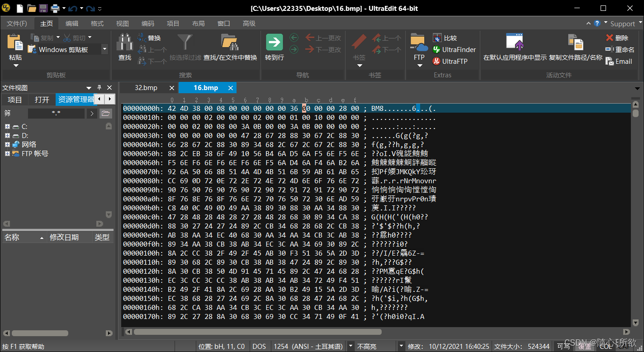Save the file with the floppy disk icon
The width and height of the screenshot is (644, 352).
pyautogui.click(x=43, y=8)
